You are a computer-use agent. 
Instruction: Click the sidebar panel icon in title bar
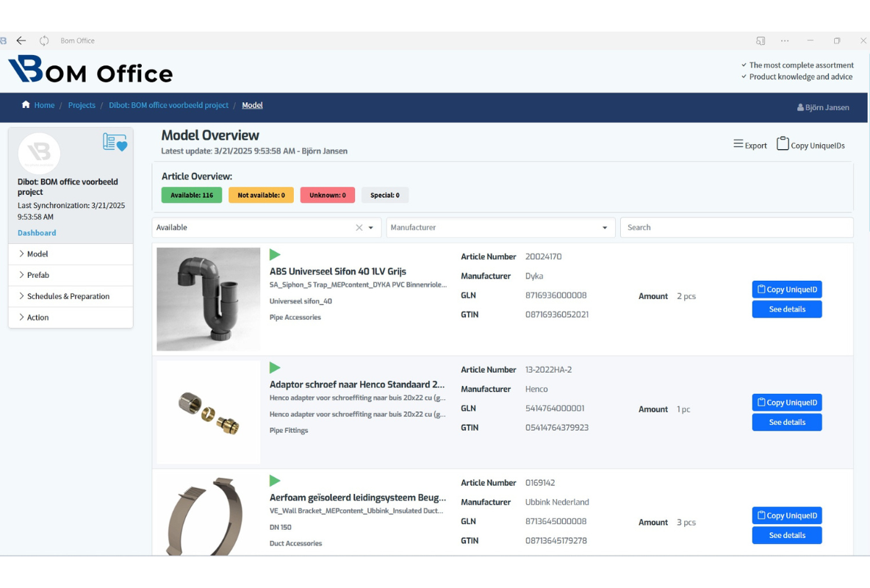tap(761, 40)
